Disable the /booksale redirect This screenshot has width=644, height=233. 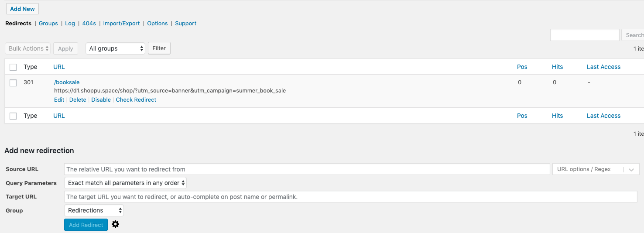[x=101, y=100]
